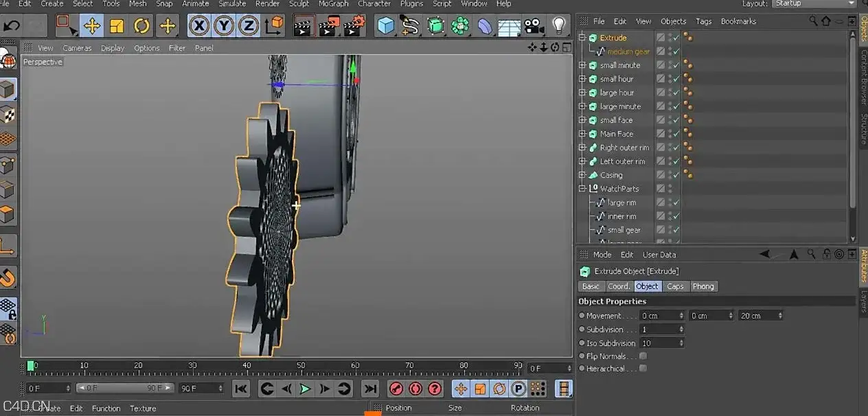Enable Snap magnet icon in left sidebar
The width and height of the screenshot is (868, 416).
coord(8,277)
